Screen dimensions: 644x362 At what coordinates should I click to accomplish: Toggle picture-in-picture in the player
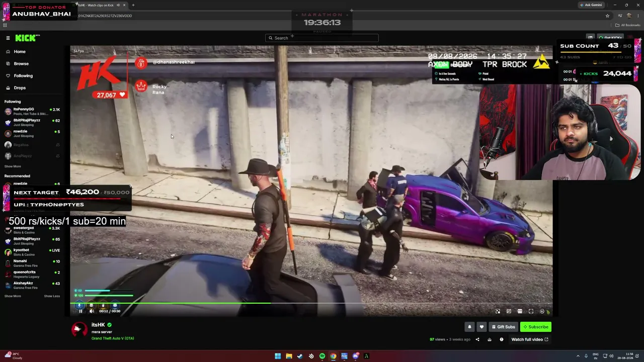pyautogui.click(x=509, y=311)
